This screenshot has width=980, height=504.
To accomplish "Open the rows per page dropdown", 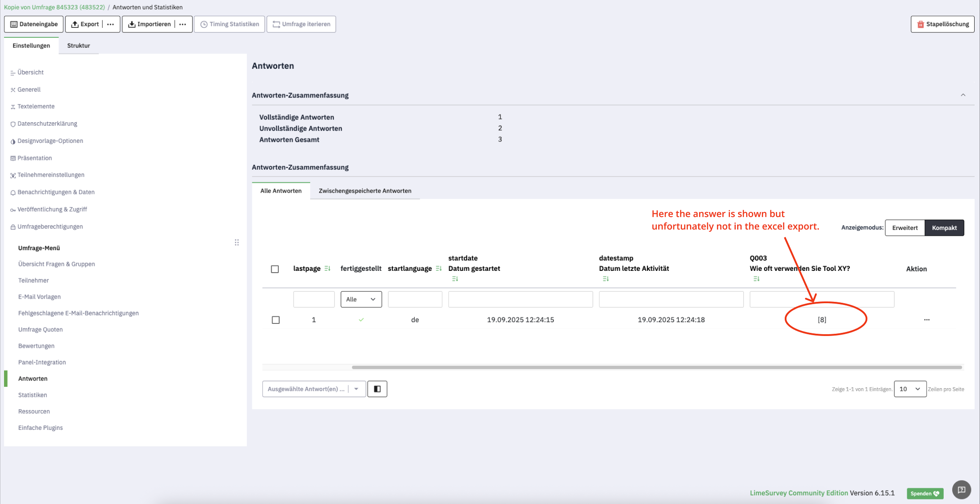I will (910, 389).
